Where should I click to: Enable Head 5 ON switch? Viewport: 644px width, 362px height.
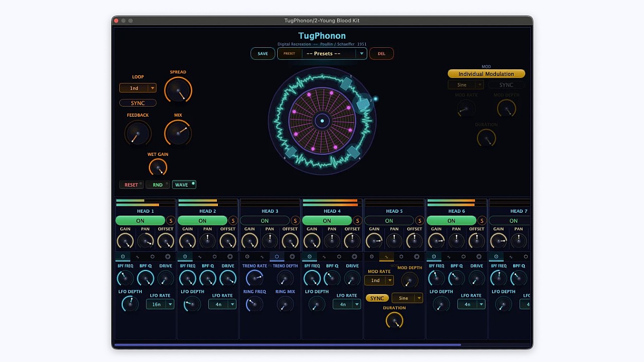pyautogui.click(x=389, y=221)
